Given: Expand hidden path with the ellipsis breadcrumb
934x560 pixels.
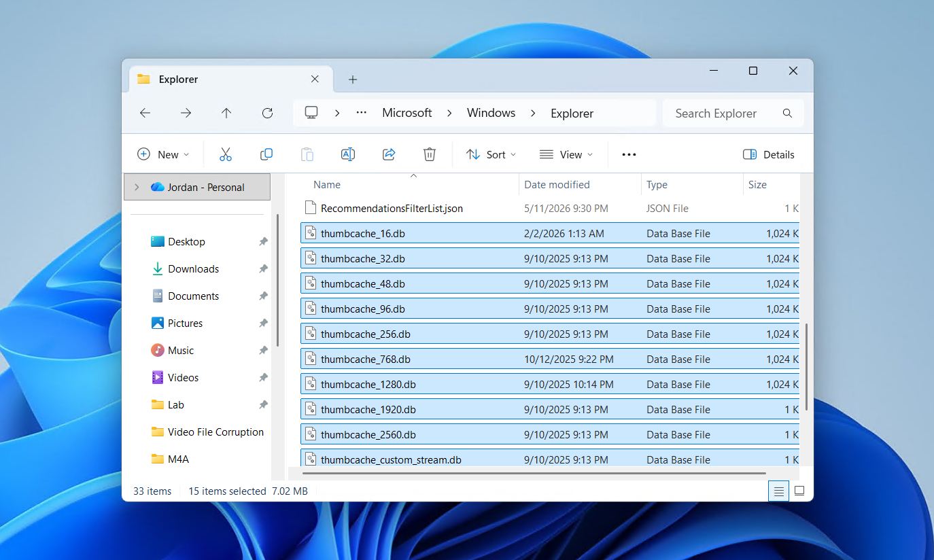Looking at the screenshot, I should [x=362, y=113].
